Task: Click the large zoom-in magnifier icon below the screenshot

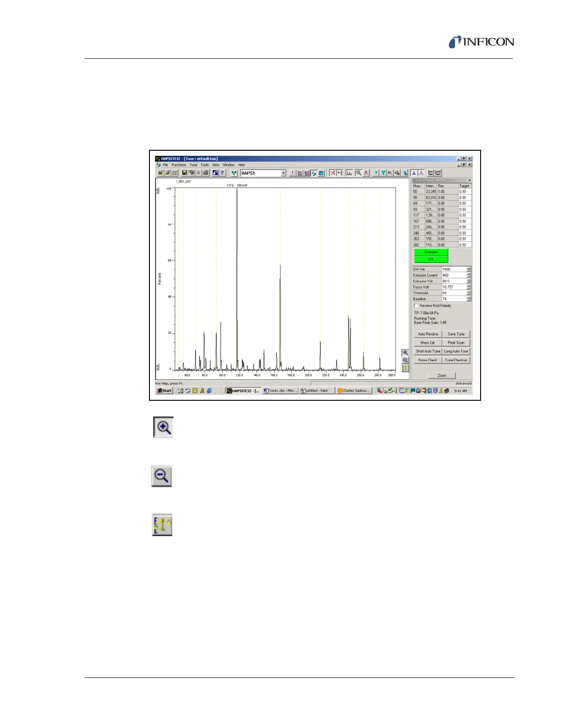Action: point(163,427)
